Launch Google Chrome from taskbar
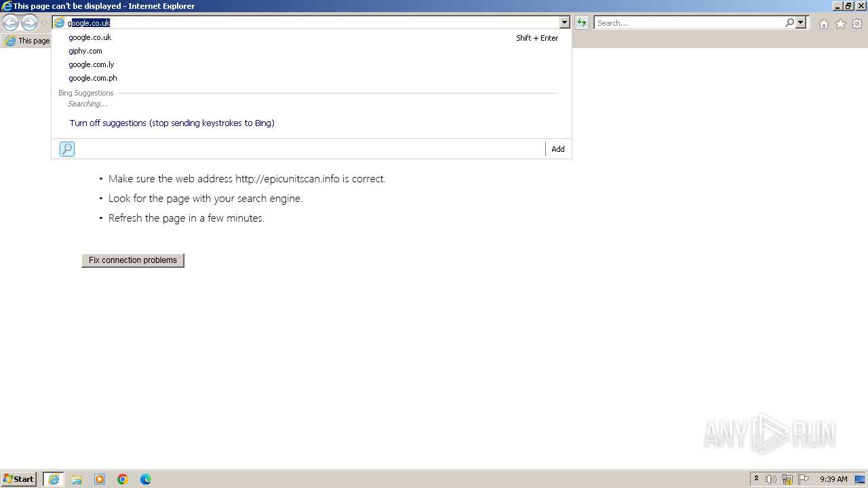This screenshot has width=868, height=488. click(123, 479)
